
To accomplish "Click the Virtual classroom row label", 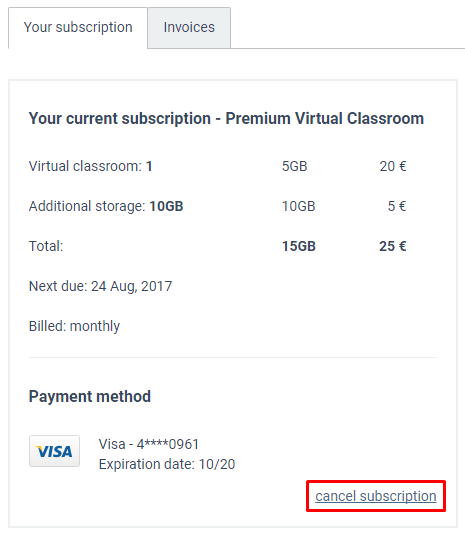I will [91, 166].
